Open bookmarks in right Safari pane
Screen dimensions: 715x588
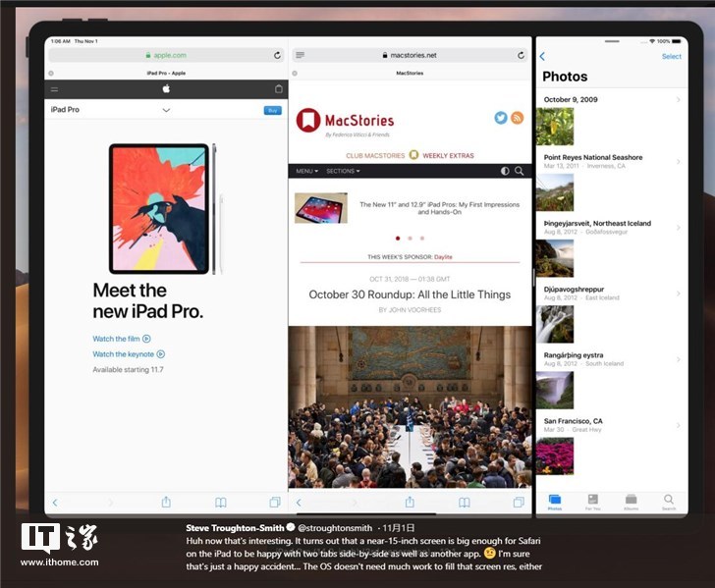465,503
